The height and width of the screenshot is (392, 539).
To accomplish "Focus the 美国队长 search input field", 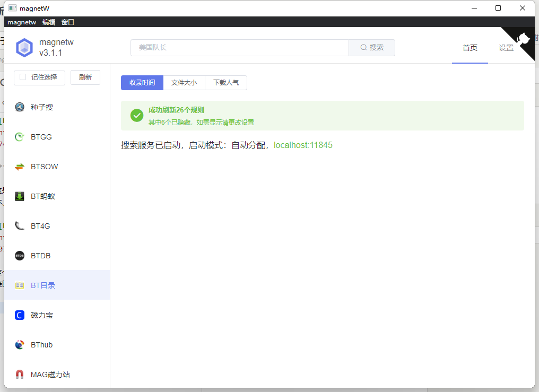I will [x=239, y=47].
